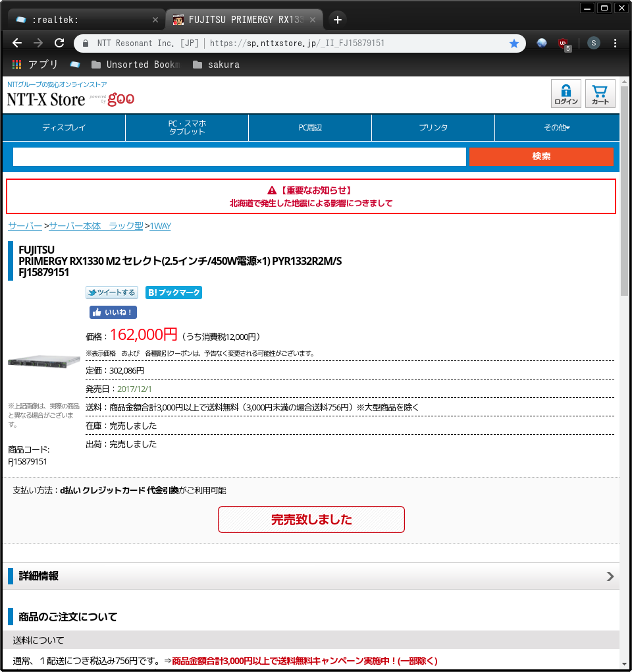This screenshot has height=672, width=632.
Task: Click the 162,000円 price text
Action: [x=144, y=334]
